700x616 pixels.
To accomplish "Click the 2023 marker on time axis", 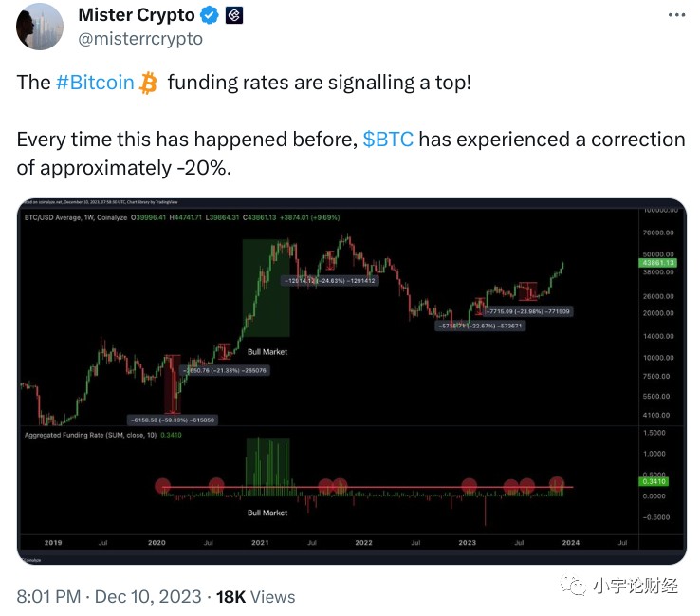I will 467,542.
